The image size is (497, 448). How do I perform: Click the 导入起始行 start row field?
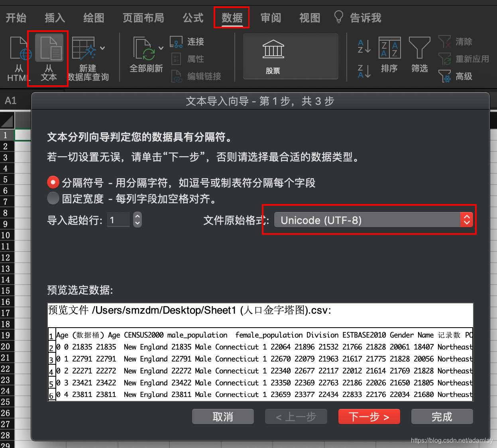tap(118, 220)
